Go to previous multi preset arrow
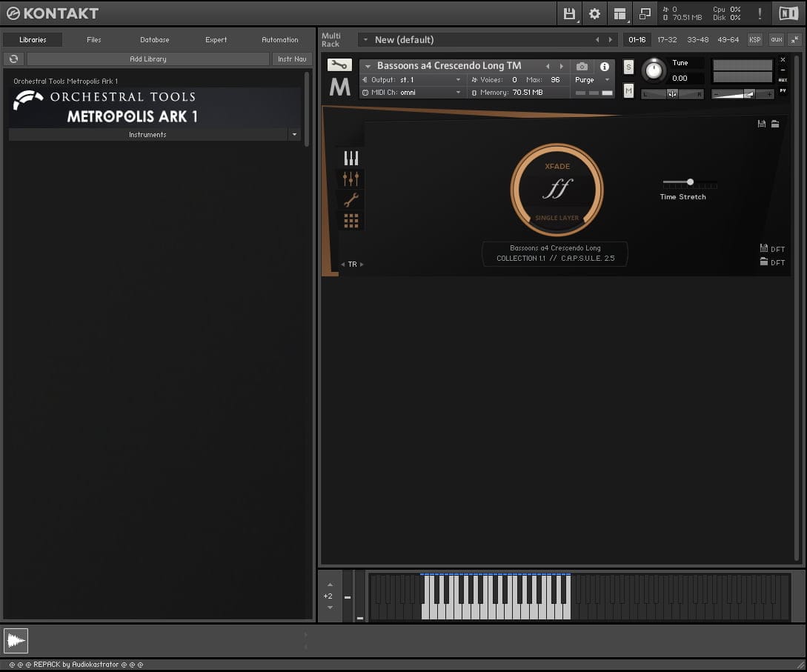This screenshot has height=672, width=807. [597, 39]
